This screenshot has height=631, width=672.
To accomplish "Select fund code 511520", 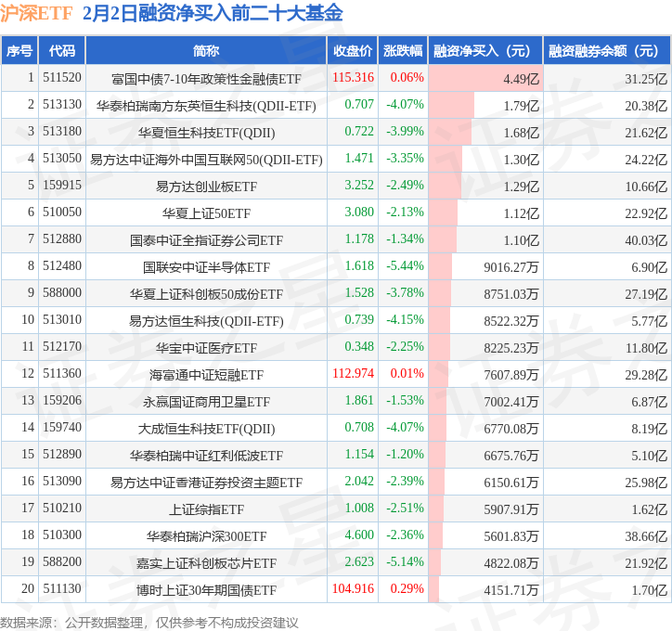I will point(62,78).
